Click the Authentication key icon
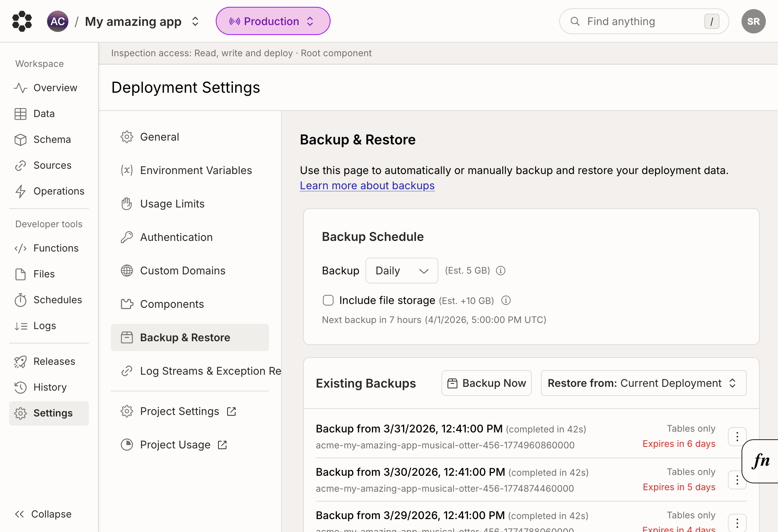This screenshot has height=532, width=778. (x=127, y=237)
